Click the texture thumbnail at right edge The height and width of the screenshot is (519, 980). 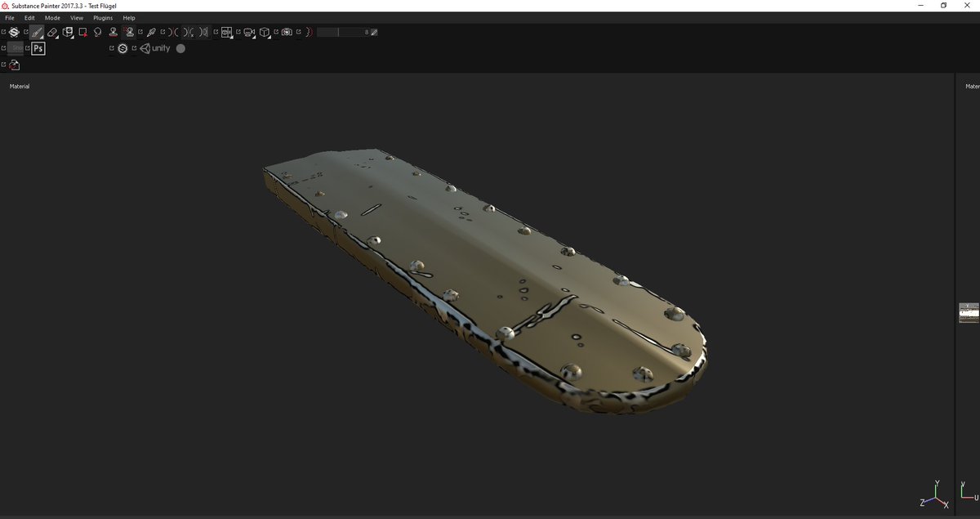[969, 312]
